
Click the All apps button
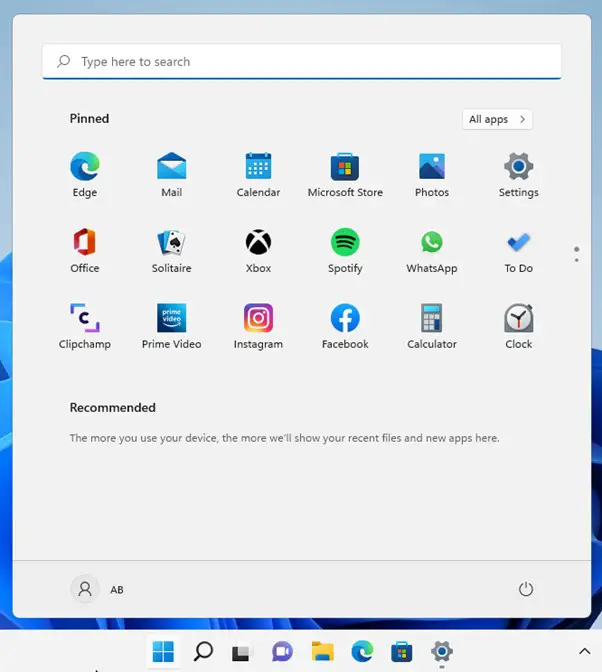click(497, 119)
